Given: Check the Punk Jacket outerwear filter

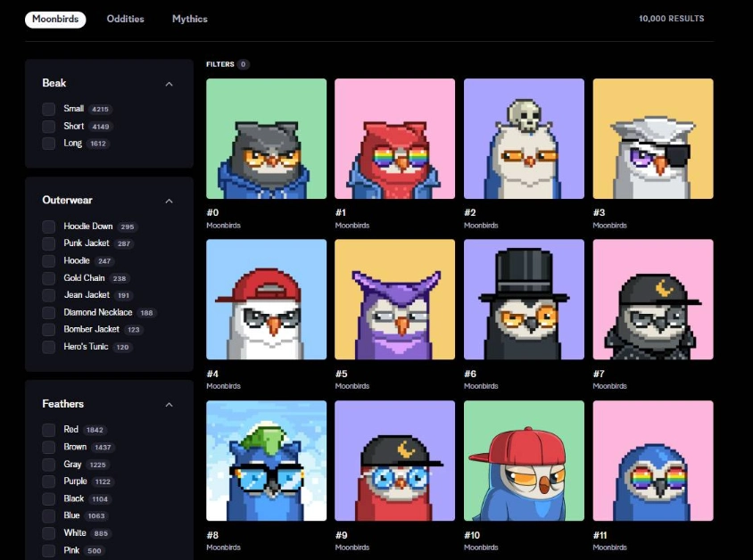Looking at the screenshot, I should [x=49, y=243].
